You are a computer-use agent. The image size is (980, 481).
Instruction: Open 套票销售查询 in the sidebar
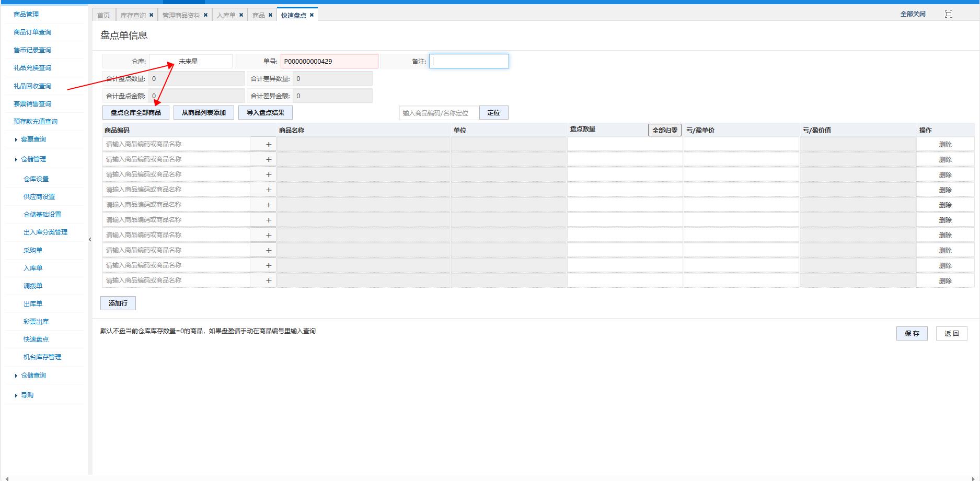coord(32,104)
